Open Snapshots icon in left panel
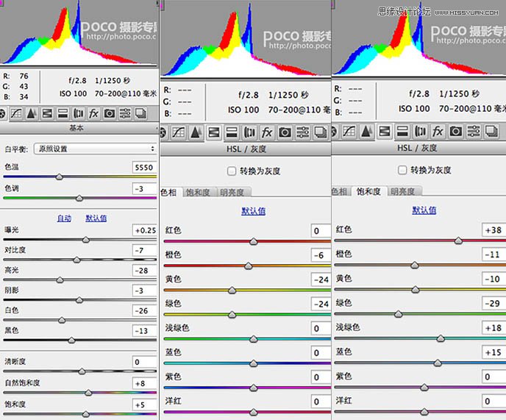 tap(140, 113)
